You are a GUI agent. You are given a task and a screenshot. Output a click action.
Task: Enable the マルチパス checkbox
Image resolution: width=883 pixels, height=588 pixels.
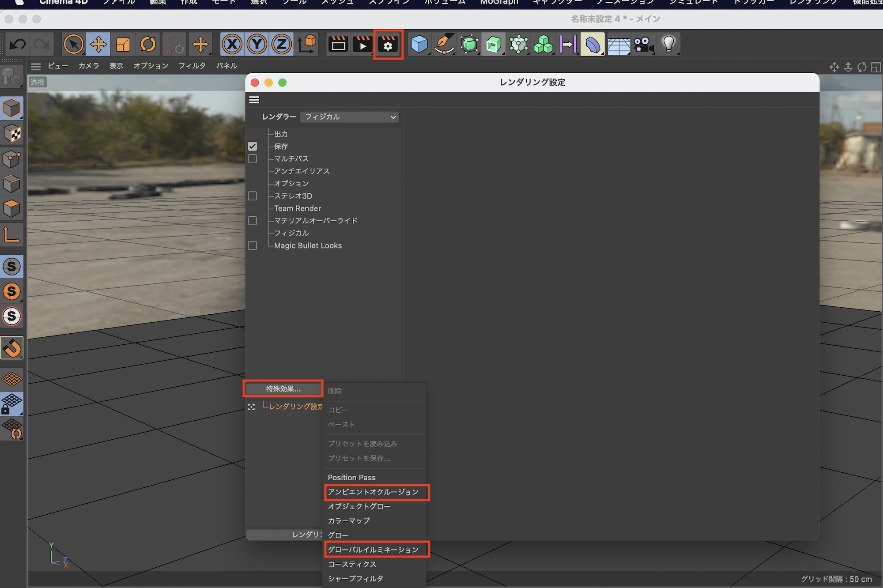click(253, 158)
